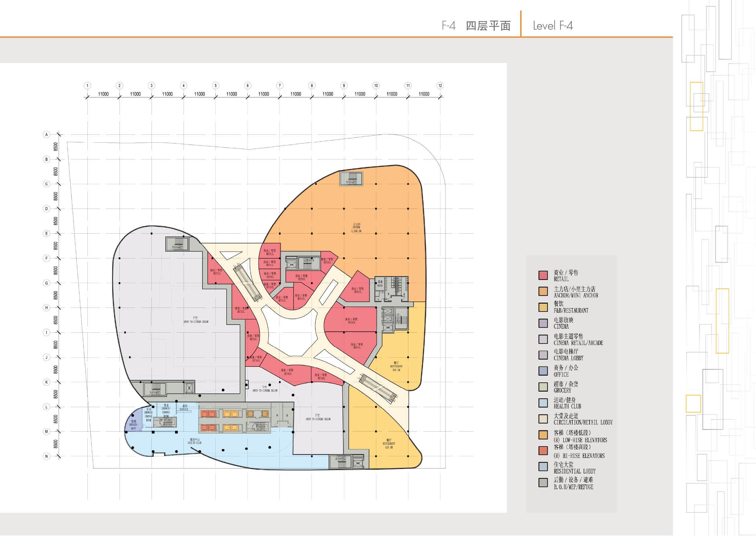Screen dimensions: 756x536
Task: Click the 'F-4 四层平面' heading
Action: tap(477, 26)
